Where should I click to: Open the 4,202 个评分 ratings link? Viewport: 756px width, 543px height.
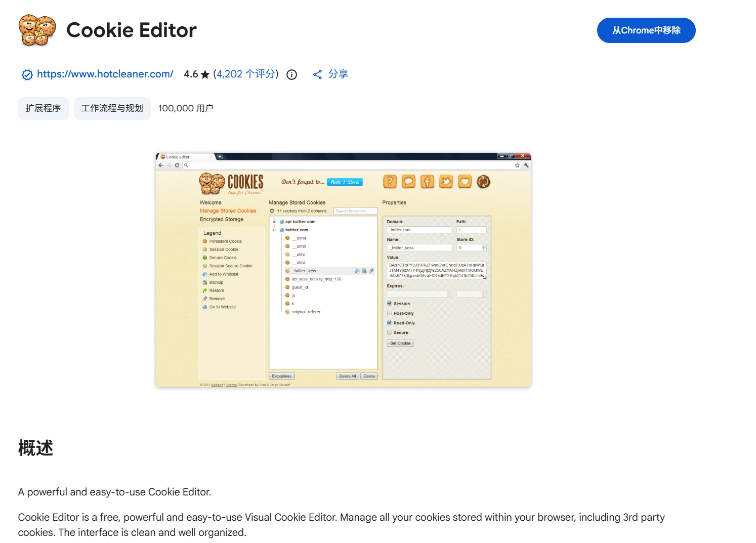245,74
